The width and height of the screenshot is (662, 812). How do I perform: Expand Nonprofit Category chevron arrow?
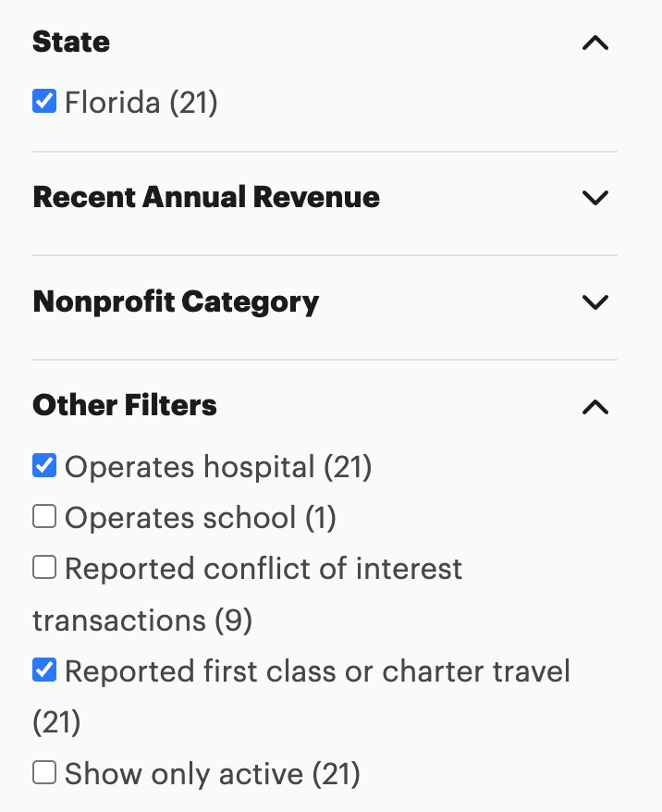pos(595,301)
